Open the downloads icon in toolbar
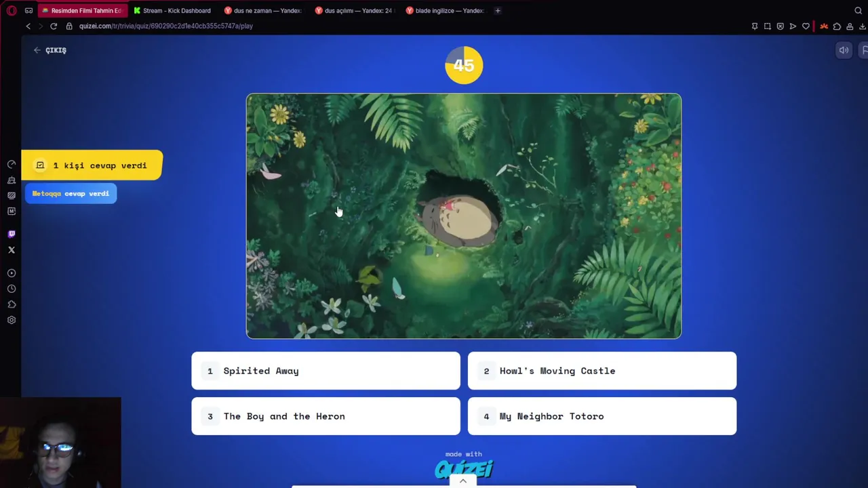Viewport: 868px width, 488px height. 863,26
